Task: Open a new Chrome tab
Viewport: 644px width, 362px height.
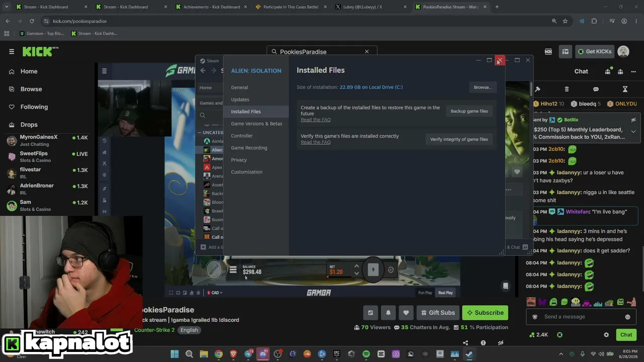Action: 497,7
